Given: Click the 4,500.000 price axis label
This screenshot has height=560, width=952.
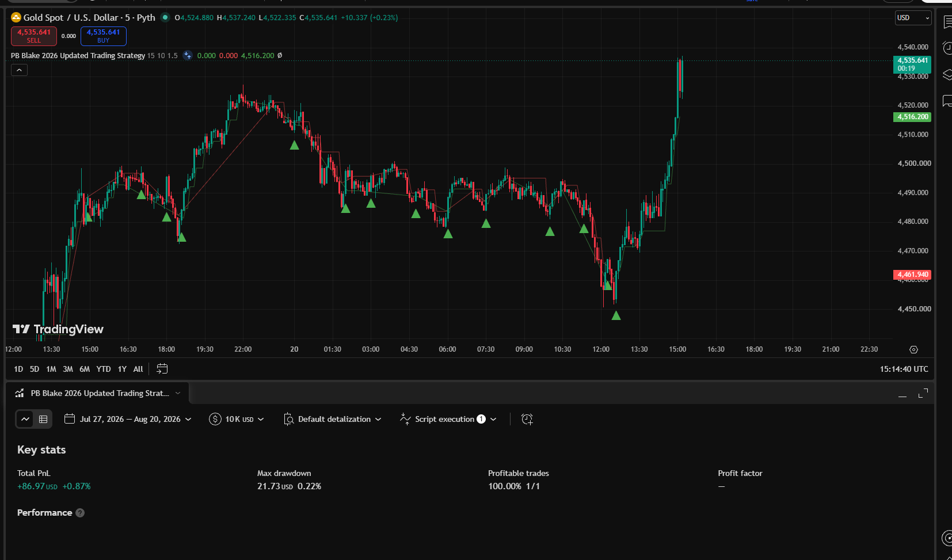Looking at the screenshot, I should [x=914, y=163].
